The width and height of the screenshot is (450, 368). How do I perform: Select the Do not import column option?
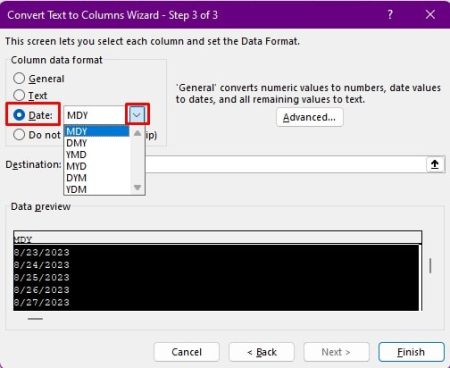(19, 135)
